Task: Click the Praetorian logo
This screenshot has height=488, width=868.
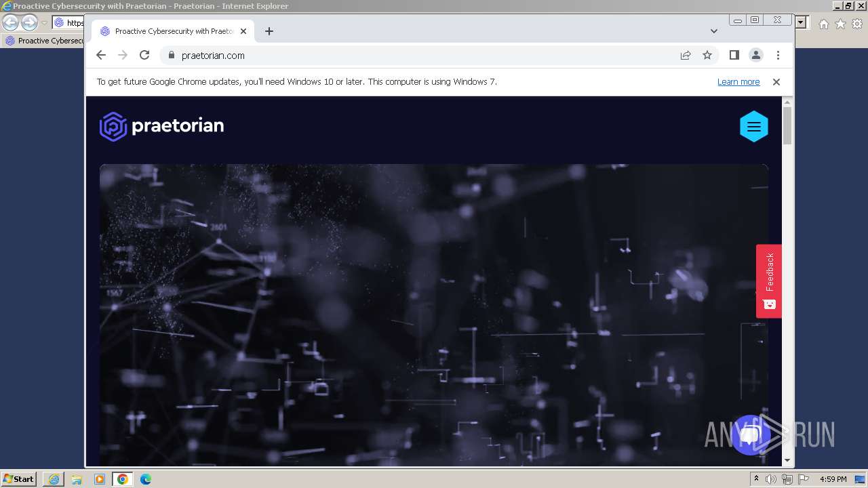Action: (x=161, y=126)
